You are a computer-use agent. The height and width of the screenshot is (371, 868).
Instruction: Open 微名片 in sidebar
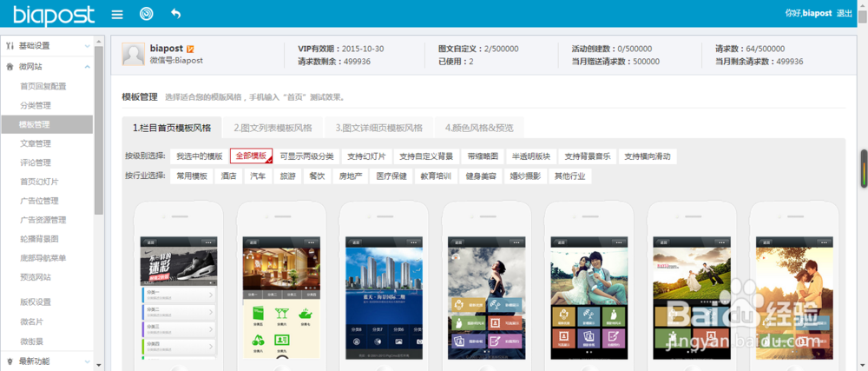point(31,321)
